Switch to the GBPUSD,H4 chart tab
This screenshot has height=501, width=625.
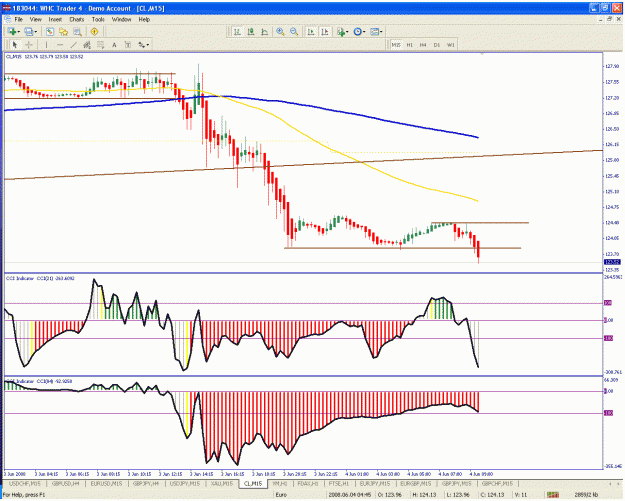click(x=65, y=484)
